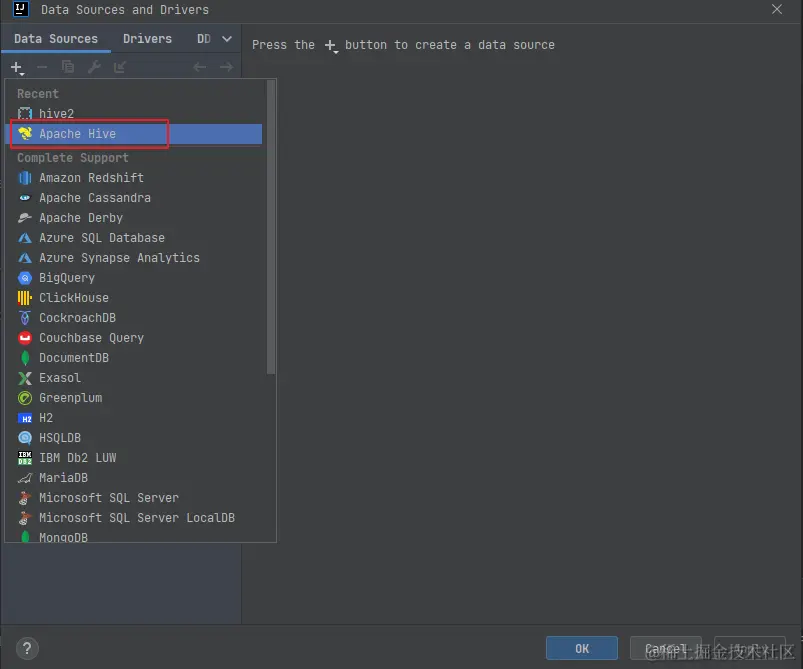Screen dimensions: 803x669
Task: Click the DocumentDB leaf icon
Action: click(25, 358)
